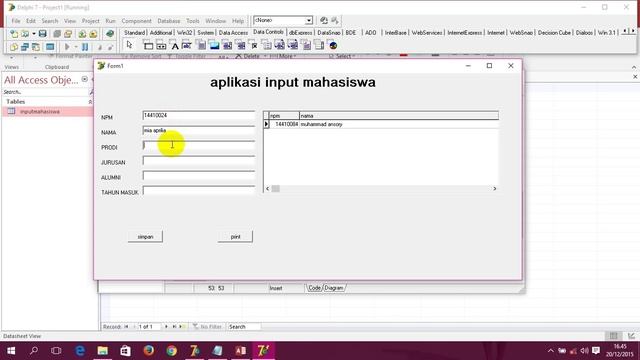The height and width of the screenshot is (360, 640).
Task: Open the Component menu
Action: (136, 21)
